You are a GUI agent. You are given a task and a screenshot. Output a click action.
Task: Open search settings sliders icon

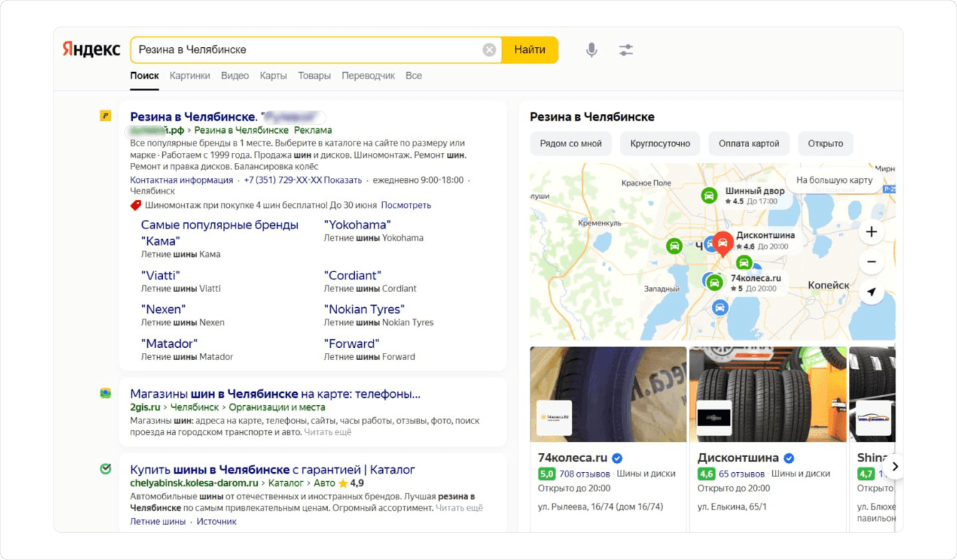click(x=626, y=50)
